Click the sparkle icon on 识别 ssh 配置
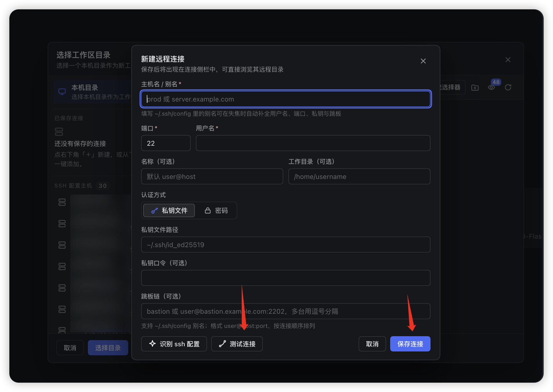This screenshot has height=392, width=553. point(152,343)
